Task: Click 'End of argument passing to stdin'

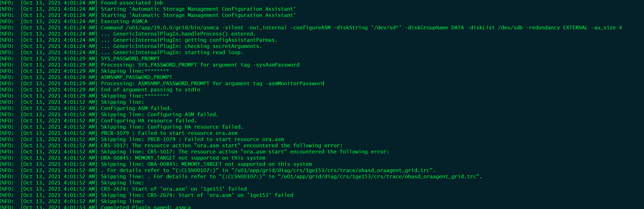Action: pyautogui.click(x=150, y=90)
